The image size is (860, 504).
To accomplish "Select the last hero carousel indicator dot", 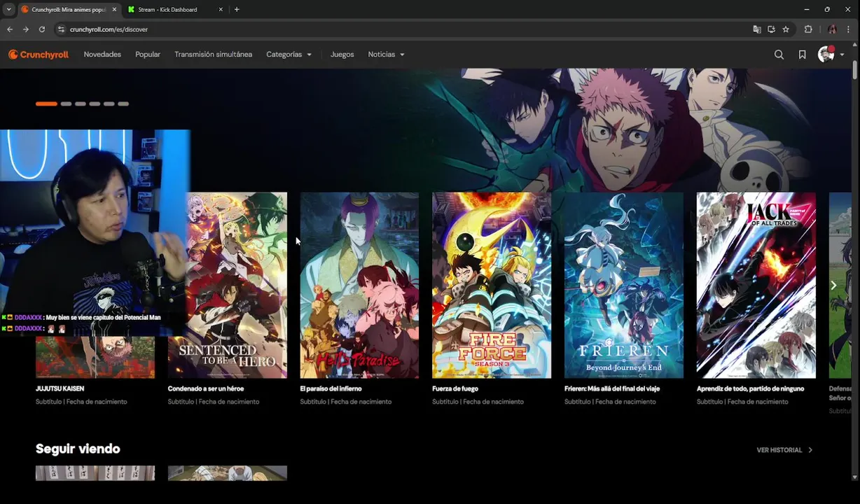I will tap(123, 104).
